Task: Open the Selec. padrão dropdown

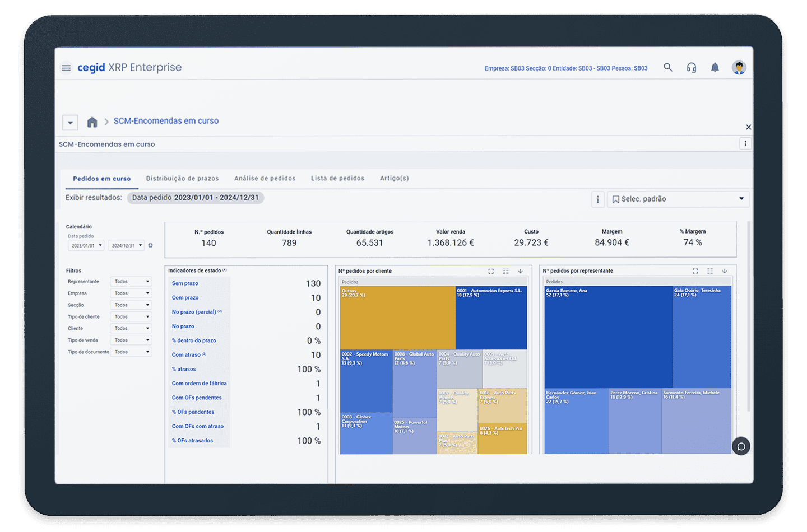Action: 678,199
